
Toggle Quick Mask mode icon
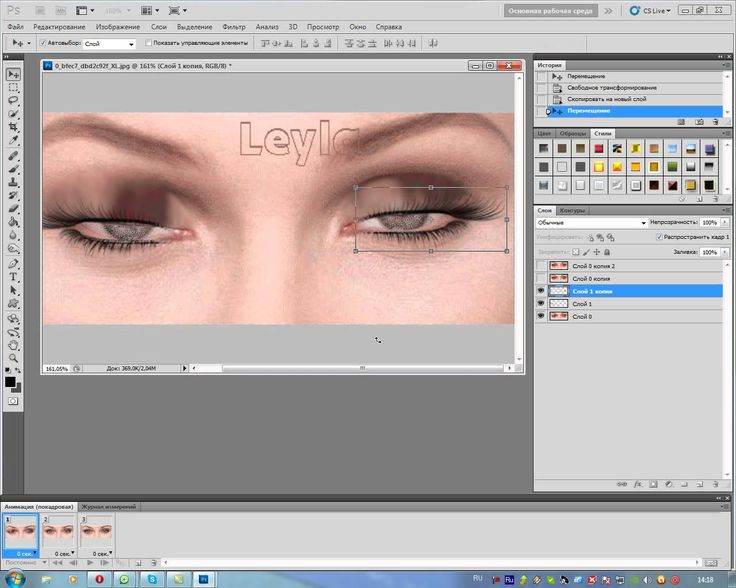[13, 401]
